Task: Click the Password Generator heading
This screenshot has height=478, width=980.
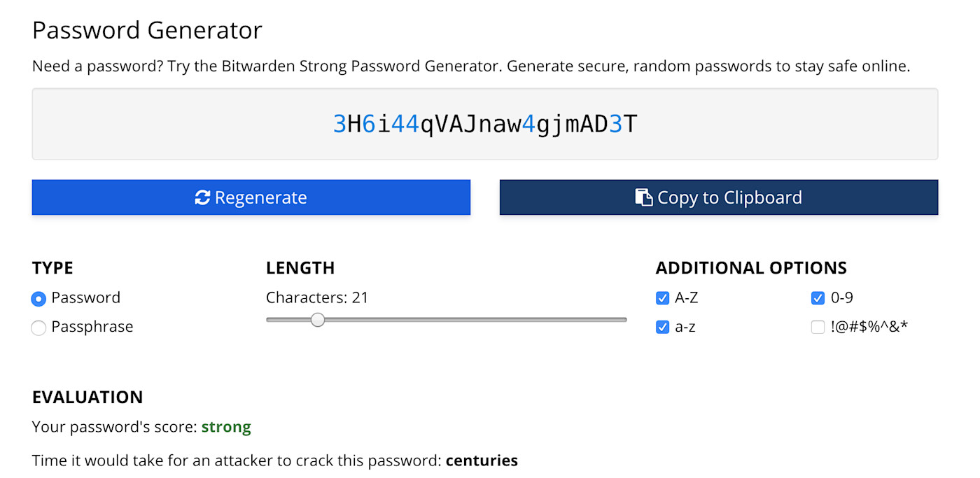Action: click(x=147, y=29)
